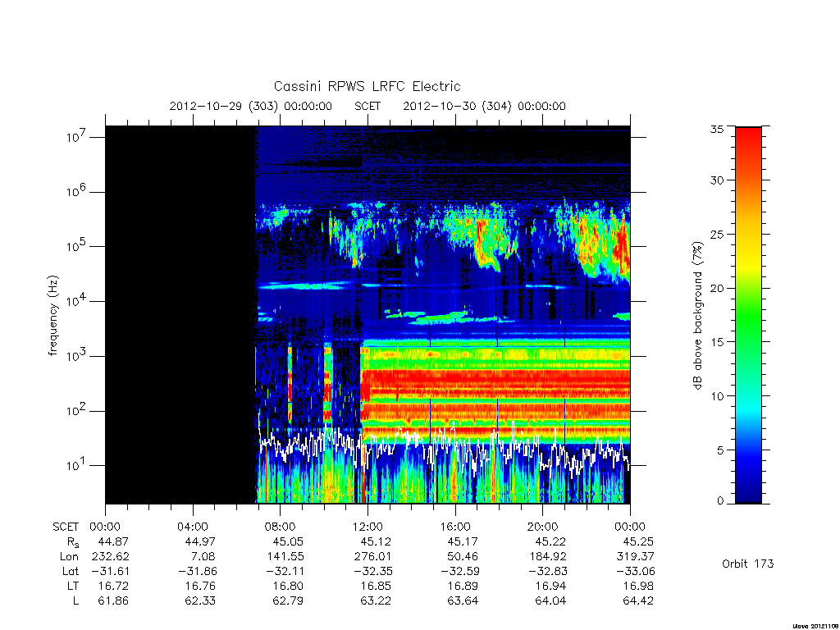
Task: Click the SCET time tick '04:00'
Action: [193, 527]
